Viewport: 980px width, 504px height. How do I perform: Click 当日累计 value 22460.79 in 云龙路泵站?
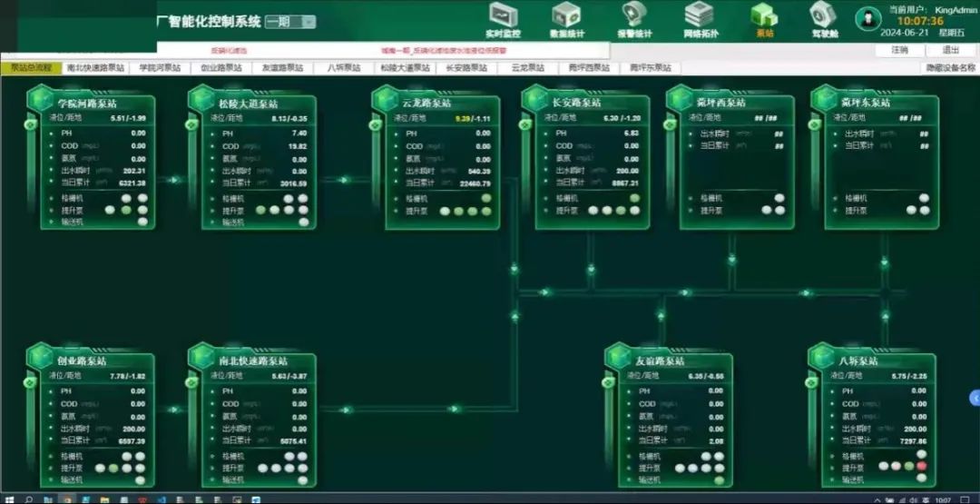pos(475,183)
